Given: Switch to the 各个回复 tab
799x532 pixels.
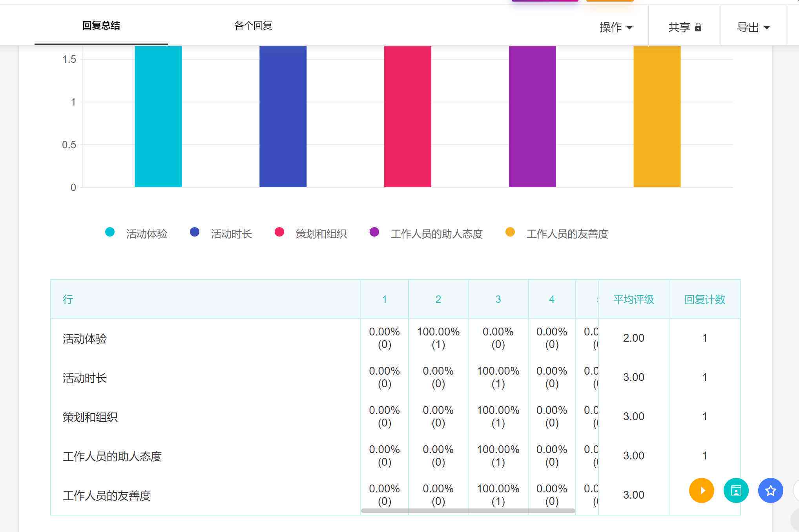Looking at the screenshot, I should [253, 26].
